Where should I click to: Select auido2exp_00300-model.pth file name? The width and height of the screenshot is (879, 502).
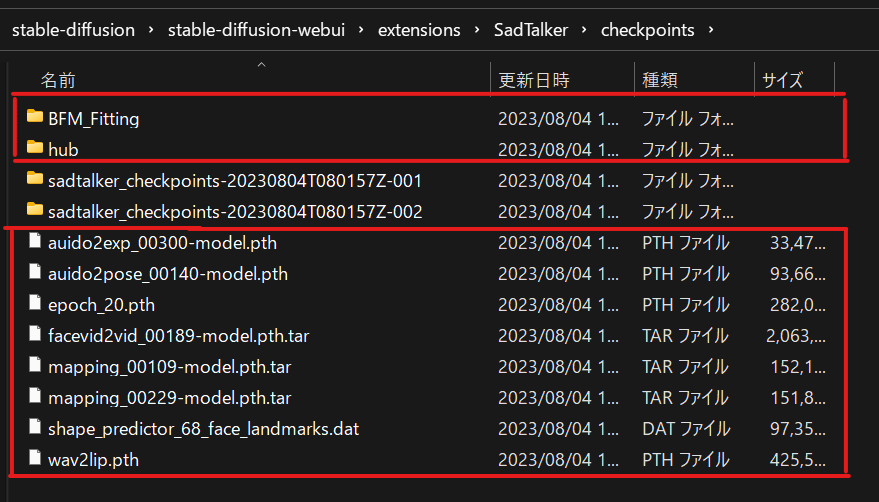click(163, 243)
